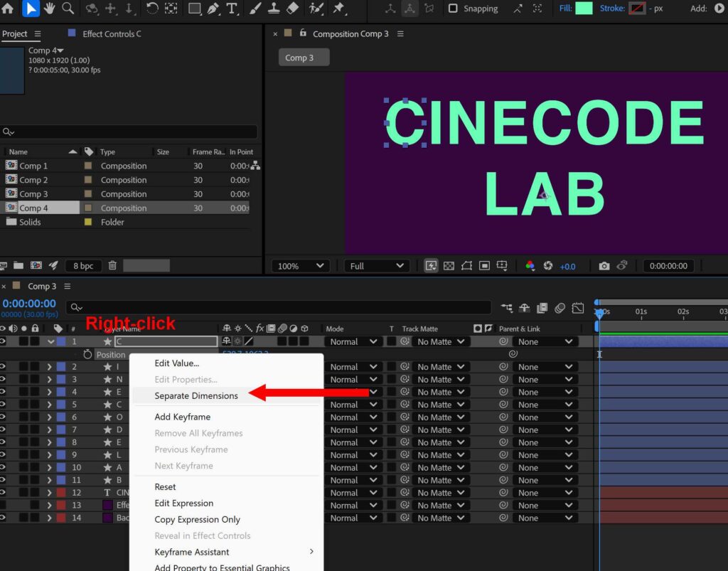
Task: Click the viewer timecode 0:00:00:00 button
Action: (668, 266)
